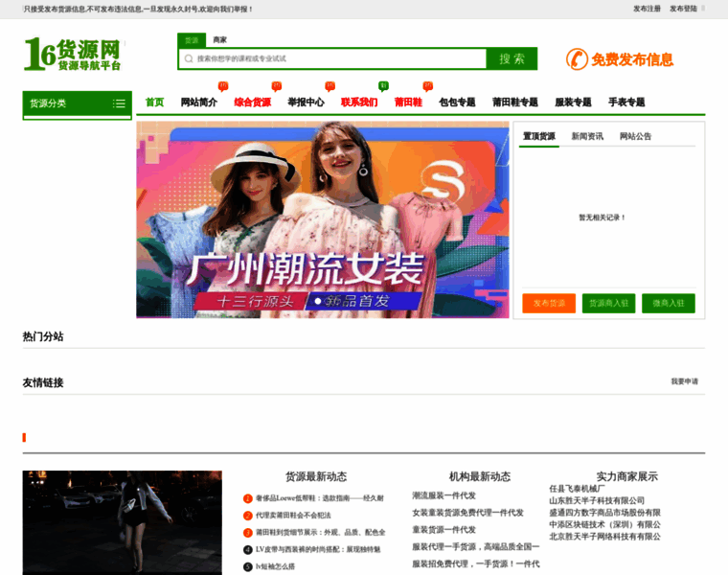
Task: Click the orange 发布货源 button
Action: [x=549, y=303]
